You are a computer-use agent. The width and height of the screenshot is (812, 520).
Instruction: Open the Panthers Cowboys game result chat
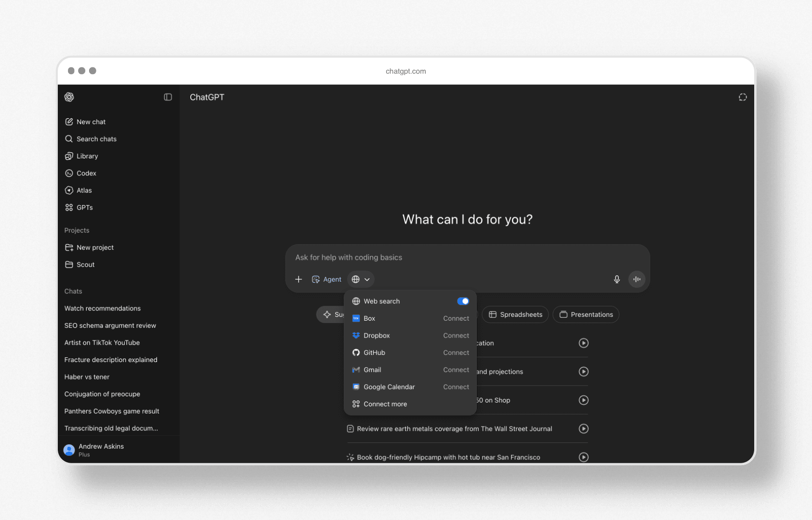pos(112,411)
